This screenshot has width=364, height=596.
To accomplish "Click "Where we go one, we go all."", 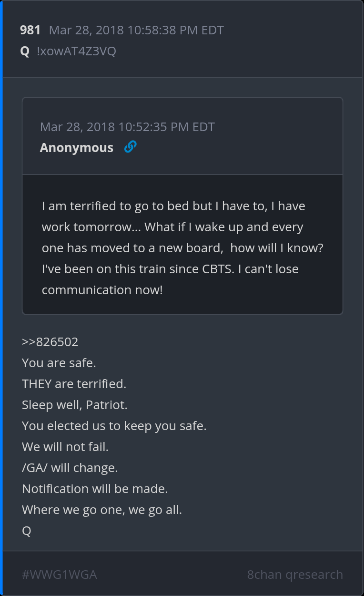I will 102,510.
